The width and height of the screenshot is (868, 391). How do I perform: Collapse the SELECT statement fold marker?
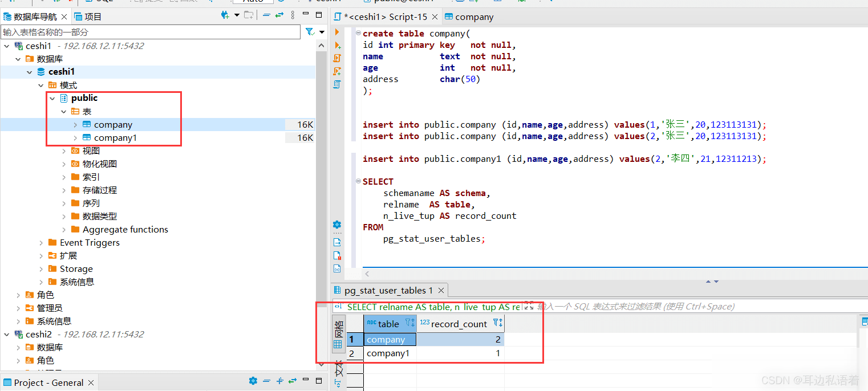tap(358, 182)
